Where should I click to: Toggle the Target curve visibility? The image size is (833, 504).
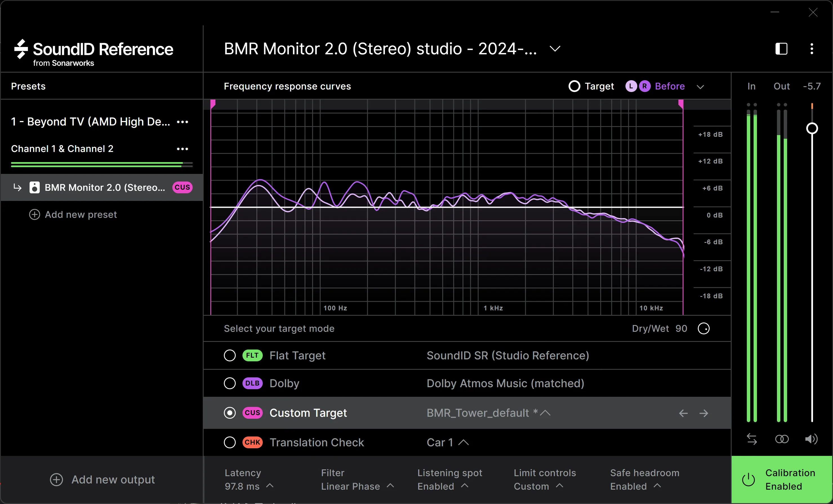click(x=574, y=86)
